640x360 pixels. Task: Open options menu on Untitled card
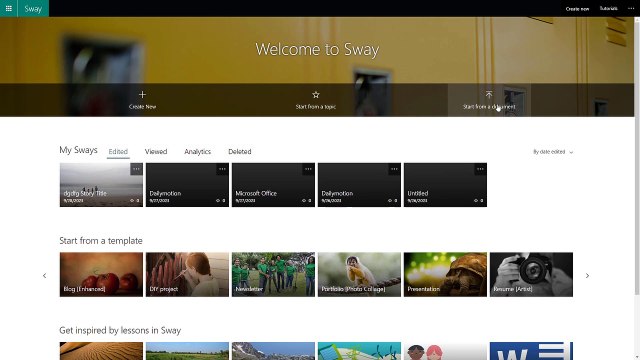[x=480, y=169]
